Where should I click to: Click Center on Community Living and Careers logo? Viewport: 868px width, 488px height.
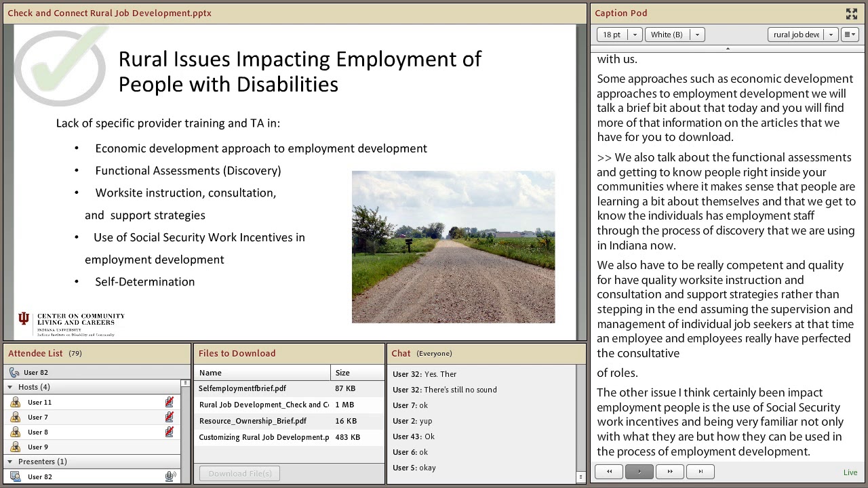pos(72,324)
